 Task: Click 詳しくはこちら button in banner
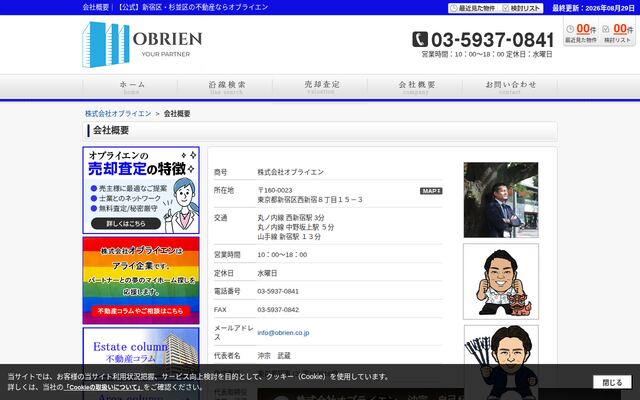tap(126, 224)
